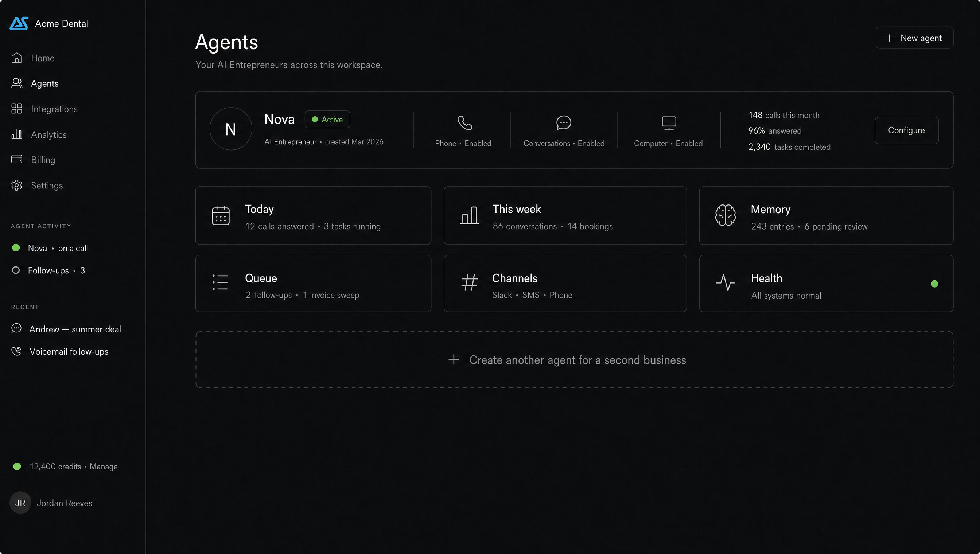980x554 pixels.
Task: Click Follow-ups 3 activity row
Action: click(x=48, y=270)
